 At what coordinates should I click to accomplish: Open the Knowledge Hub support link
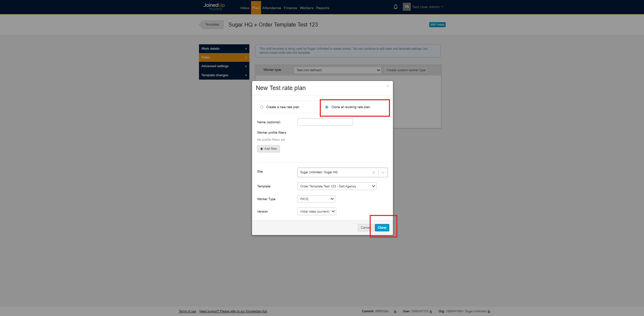pyautogui.click(x=233, y=311)
